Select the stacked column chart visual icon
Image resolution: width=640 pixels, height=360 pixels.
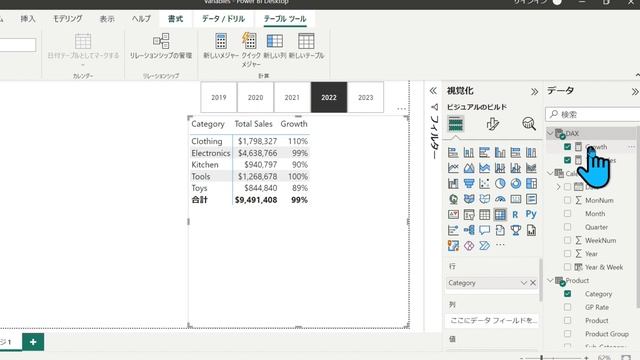469,153
